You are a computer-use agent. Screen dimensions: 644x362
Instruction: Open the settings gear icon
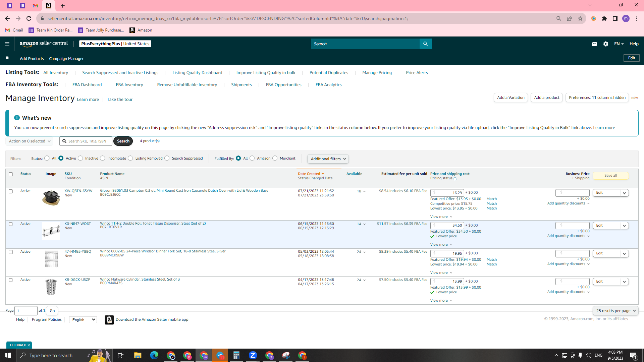[x=606, y=44]
